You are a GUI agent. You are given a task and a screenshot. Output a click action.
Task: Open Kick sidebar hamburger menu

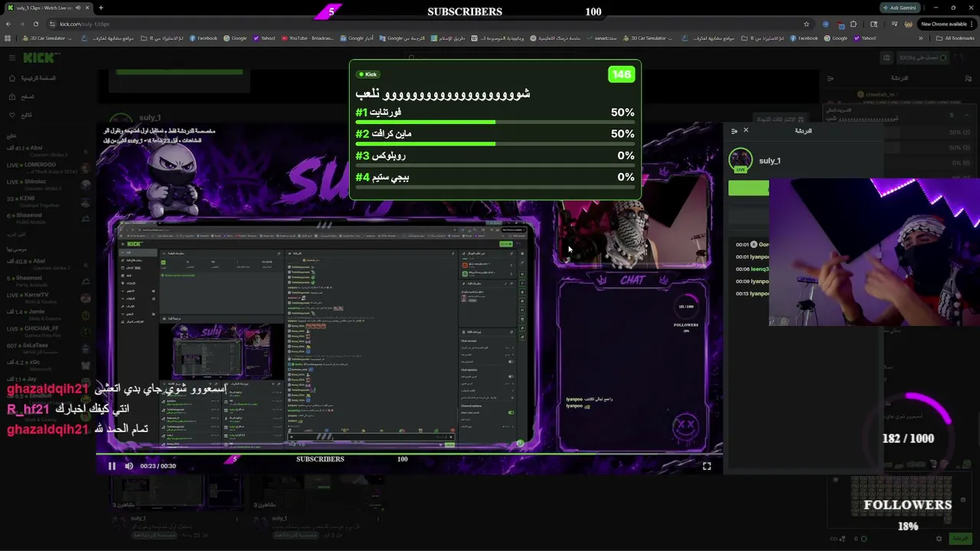pyautogui.click(x=11, y=57)
